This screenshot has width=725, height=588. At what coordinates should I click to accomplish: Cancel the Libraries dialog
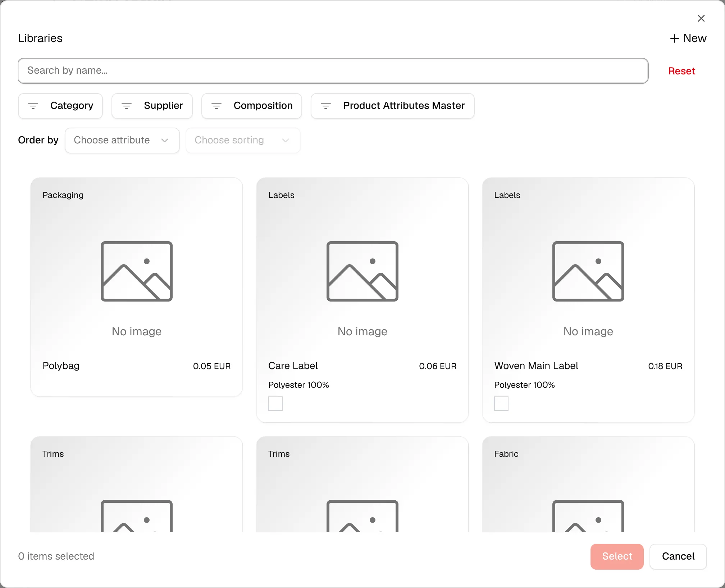(678, 556)
